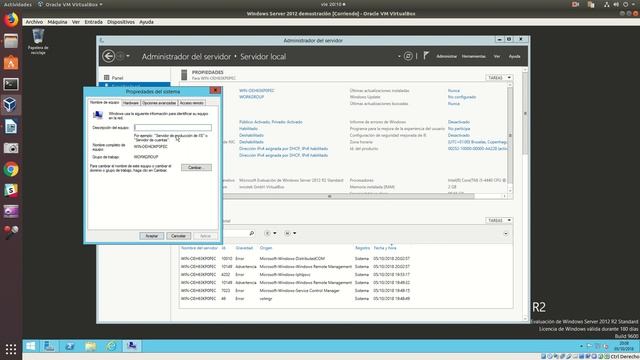Click Cancelar button in system properties

point(178,236)
